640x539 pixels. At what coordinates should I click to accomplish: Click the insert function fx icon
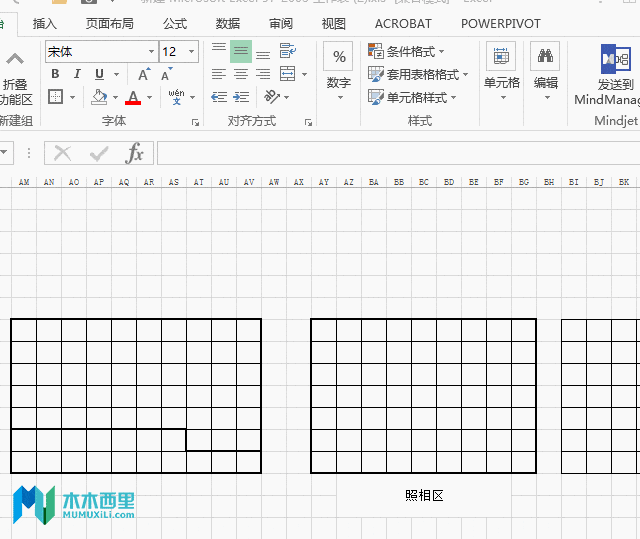[x=135, y=153]
